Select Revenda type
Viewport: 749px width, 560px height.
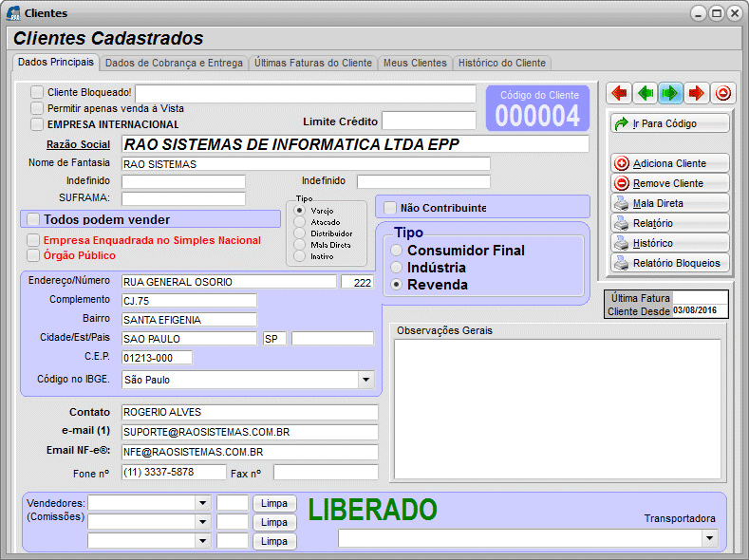(396, 285)
